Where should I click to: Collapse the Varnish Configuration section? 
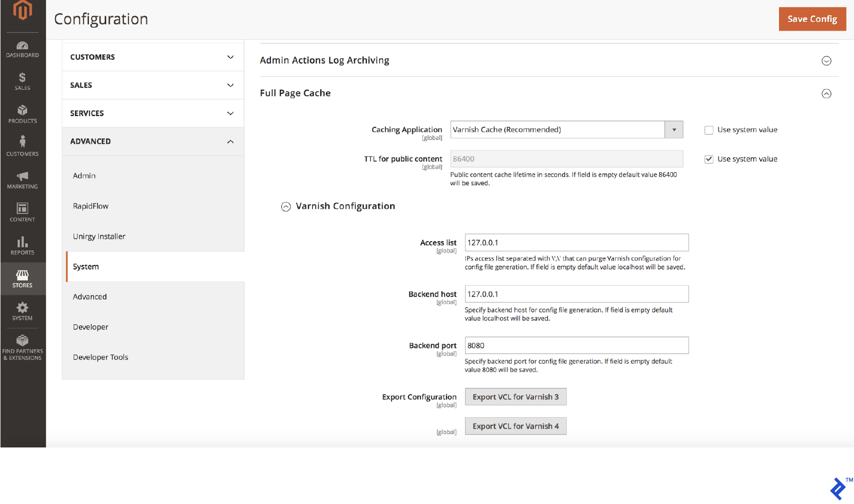(x=286, y=206)
